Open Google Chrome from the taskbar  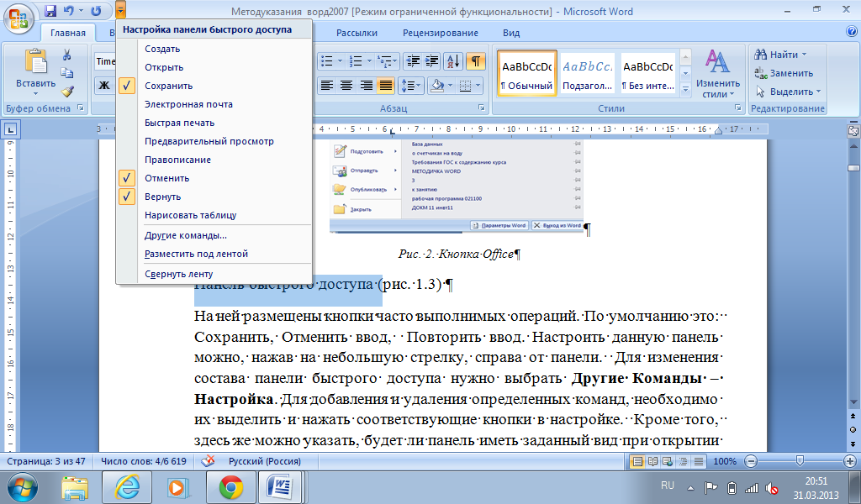tap(231, 487)
